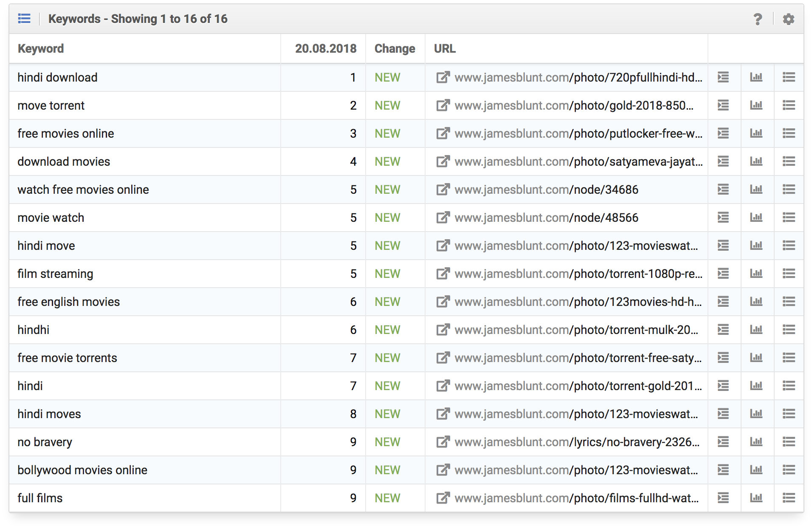Open jamesblunt.com/photo/gold-2018-850 link
Screen dimensions: 812x532
click(x=574, y=105)
